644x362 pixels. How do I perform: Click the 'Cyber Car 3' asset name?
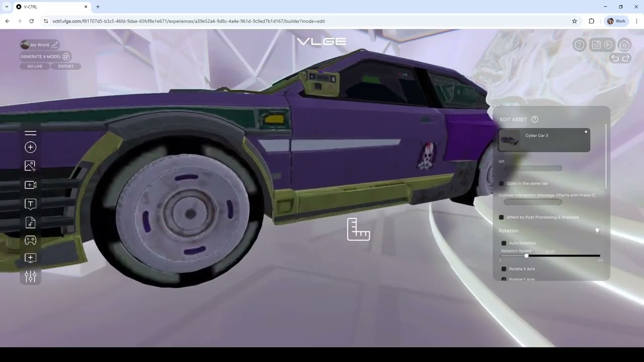coord(536,135)
